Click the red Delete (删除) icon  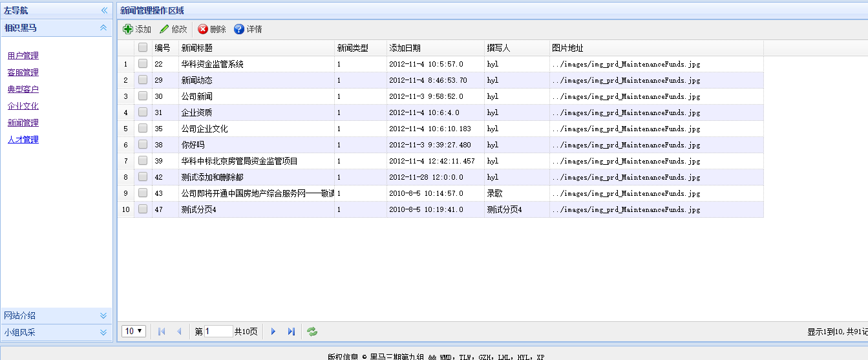pyautogui.click(x=203, y=29)
